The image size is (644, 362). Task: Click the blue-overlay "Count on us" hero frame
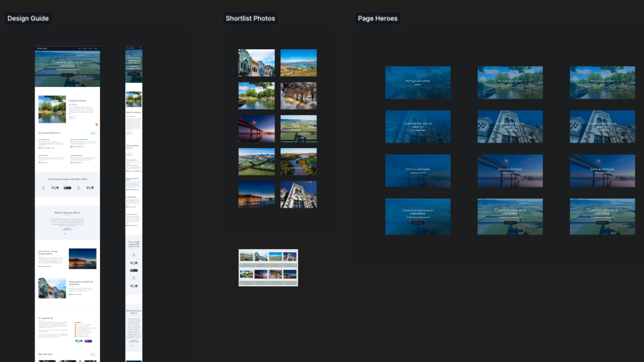(x=418, y=217)
